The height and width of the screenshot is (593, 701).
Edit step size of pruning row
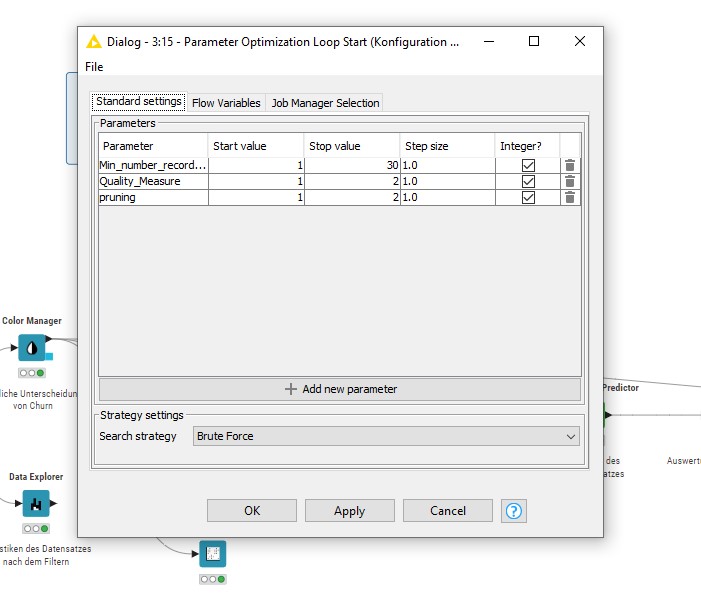click(448, 198)
